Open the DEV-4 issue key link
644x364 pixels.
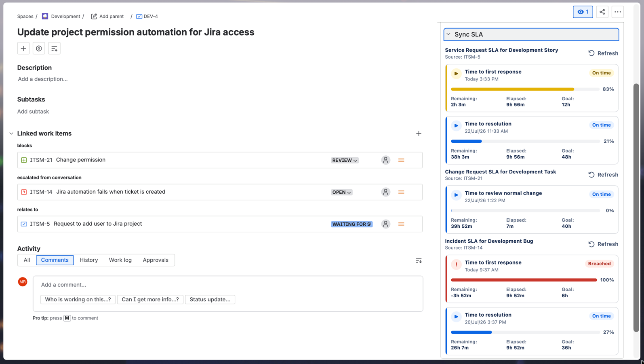click(x=151, y=17)
